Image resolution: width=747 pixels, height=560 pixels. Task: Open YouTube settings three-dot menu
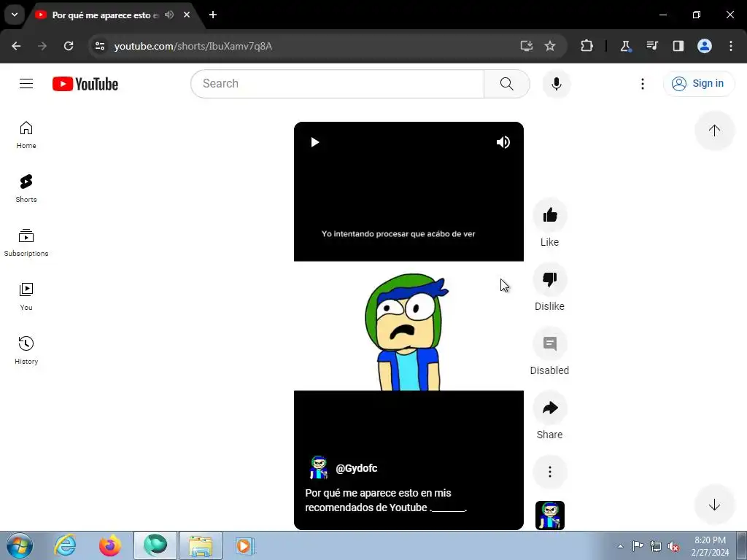(642, 84)
